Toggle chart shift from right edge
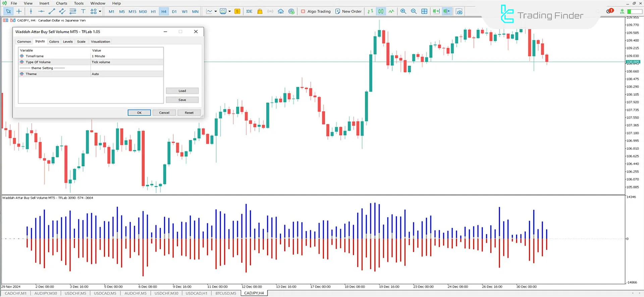The height and width of the screenshot is (297, 644). pyautogui.click(x=446, y=11)
